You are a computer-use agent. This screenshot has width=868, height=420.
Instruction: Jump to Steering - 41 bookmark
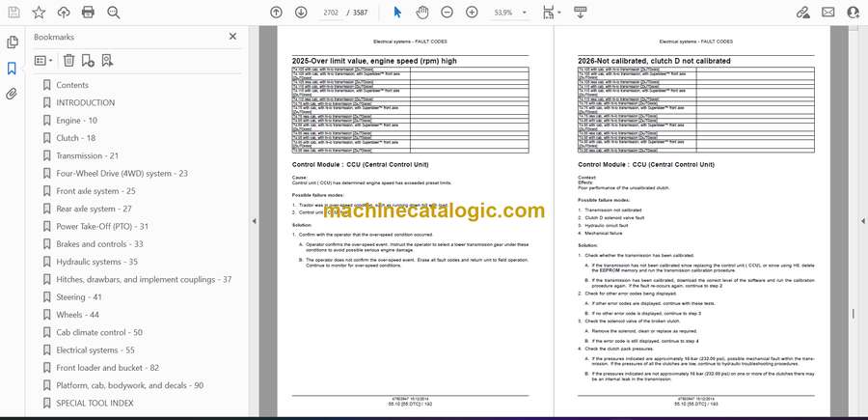point(79,297)
